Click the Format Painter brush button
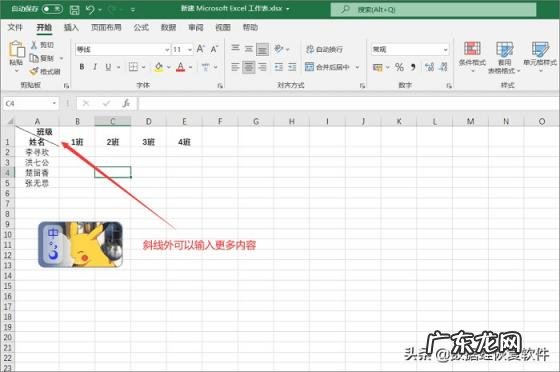 45,71
